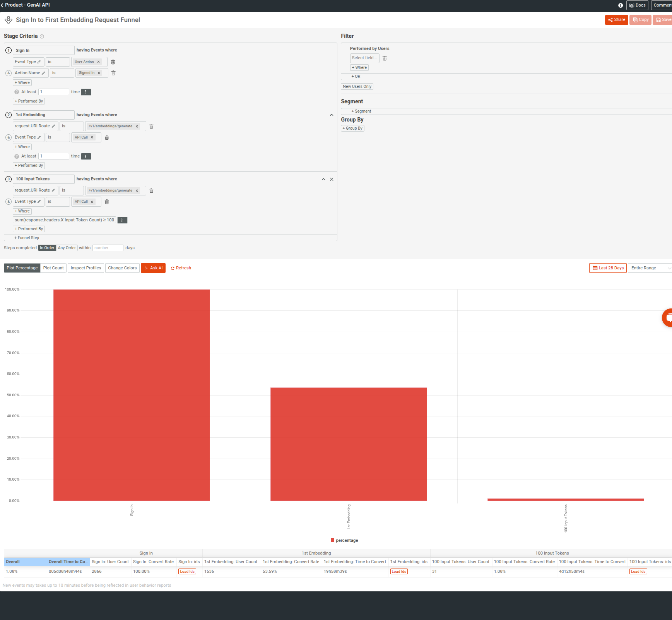672x620 pixels.
Task: Open the kebab menu beside At least 1 time
Action: [86, 92]
